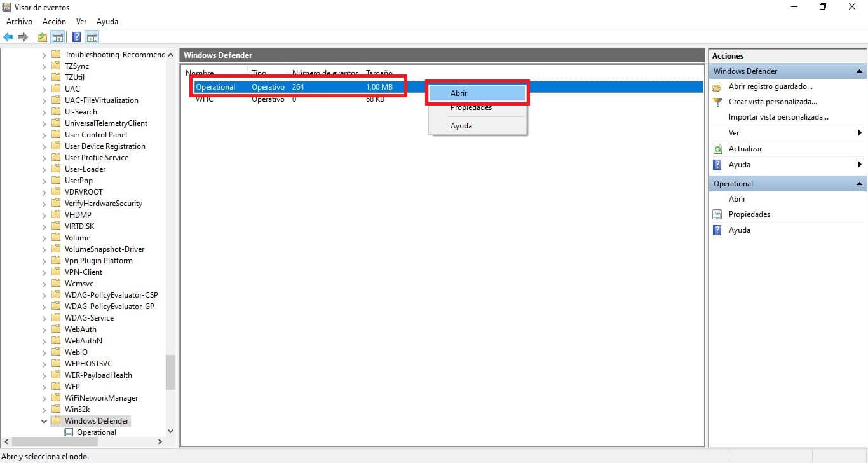Collapse the Operational actions section
This screenshot has height=463, width=868.
tap(860, 184)
